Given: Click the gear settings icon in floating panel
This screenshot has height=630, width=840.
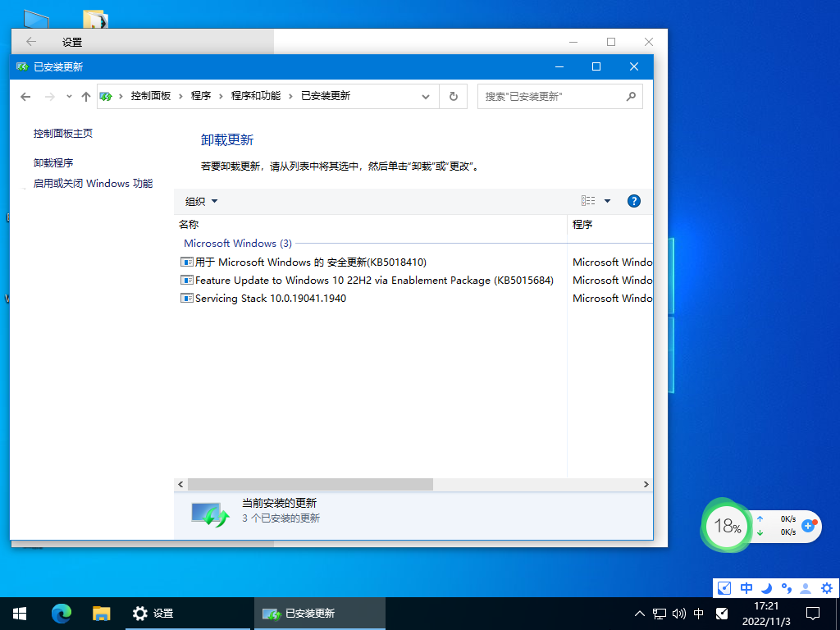Looking at the screenshot, I should [x=826, y=588].
